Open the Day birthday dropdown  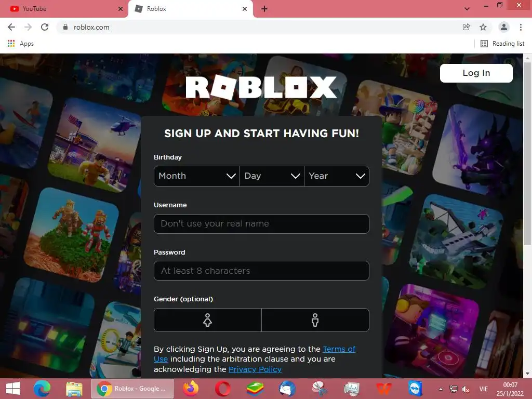pyautogui.click(x=272, y=176)
